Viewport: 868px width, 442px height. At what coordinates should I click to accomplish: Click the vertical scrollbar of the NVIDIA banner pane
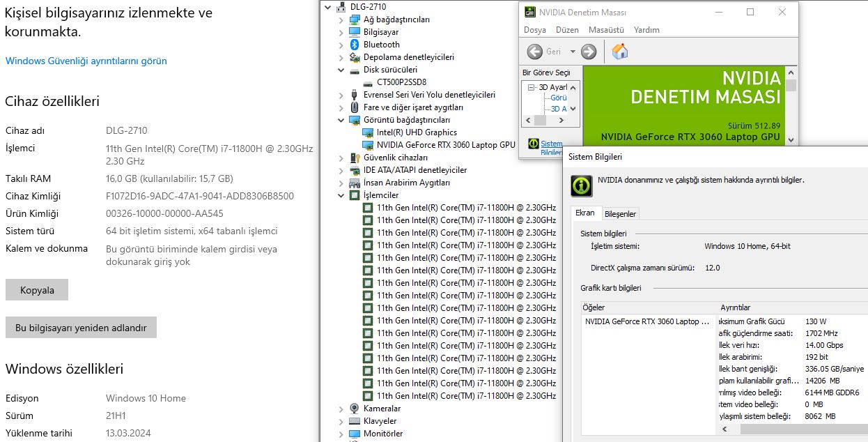(791, 105)
